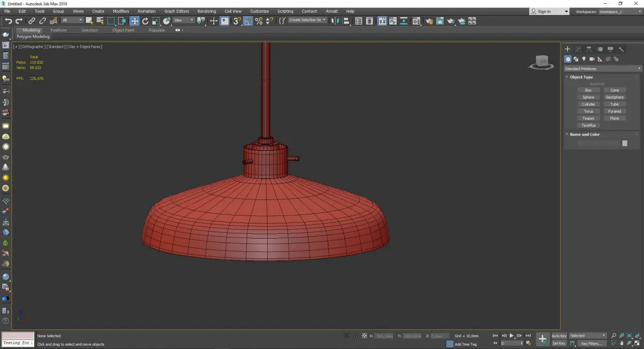Click the Select and Rotate tool
Screen dimensions: 644x349
[x=145, y=21]
